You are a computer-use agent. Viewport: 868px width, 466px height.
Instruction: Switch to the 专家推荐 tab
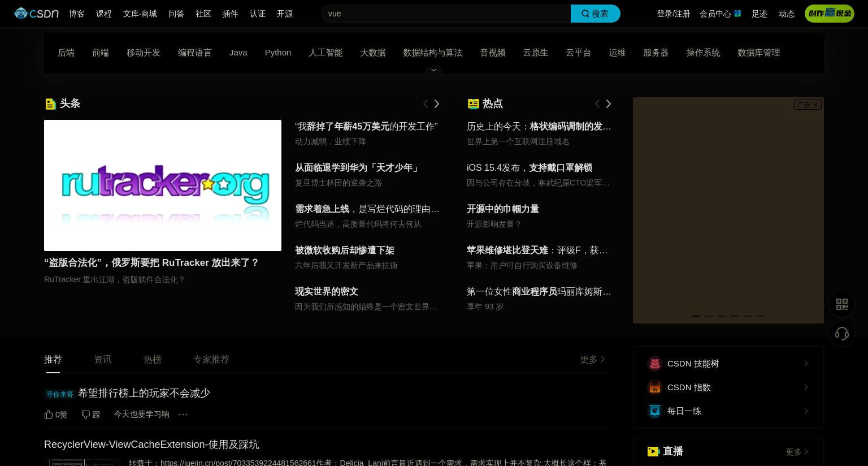[x=211, y=359]
